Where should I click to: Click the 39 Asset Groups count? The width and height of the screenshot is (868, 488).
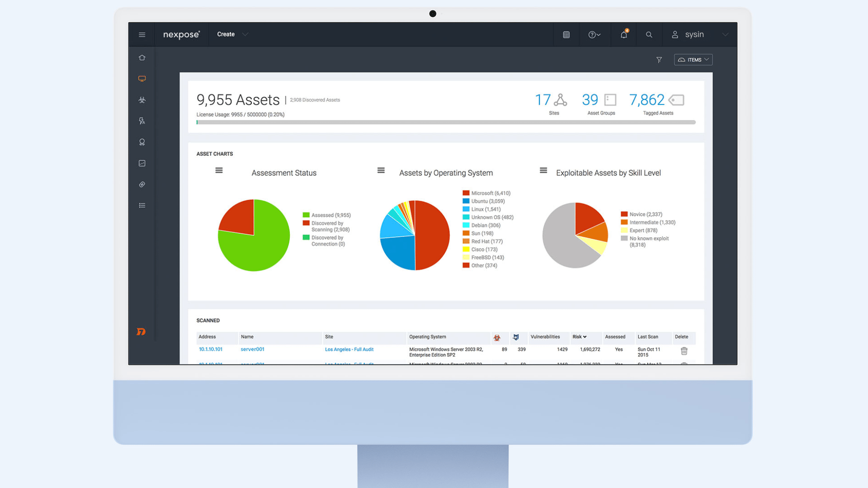pyautogui.click(x=590, y=100)
